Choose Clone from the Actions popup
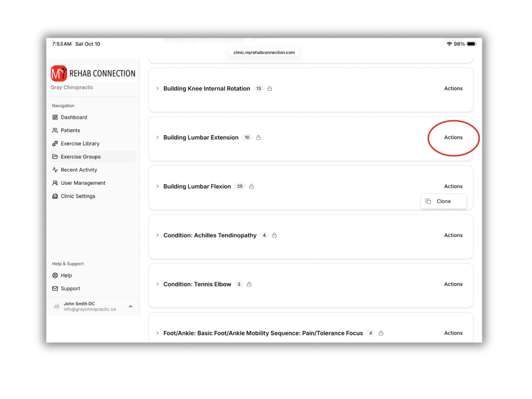Viewport: 532px width, 399px height. (443, 201)
